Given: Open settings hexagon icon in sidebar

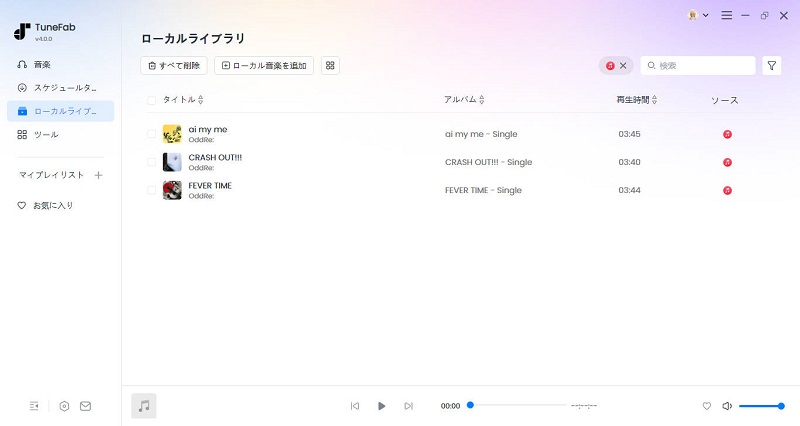Looking at the screenshot, I should [64, 406].
